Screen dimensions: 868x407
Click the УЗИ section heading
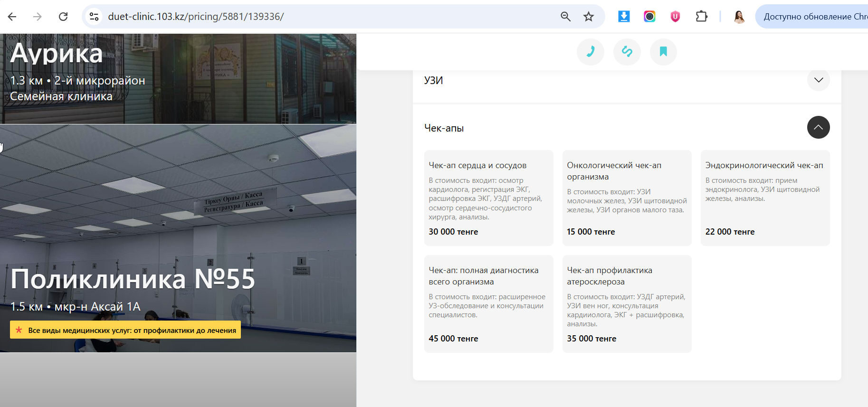tap(434, 80)
